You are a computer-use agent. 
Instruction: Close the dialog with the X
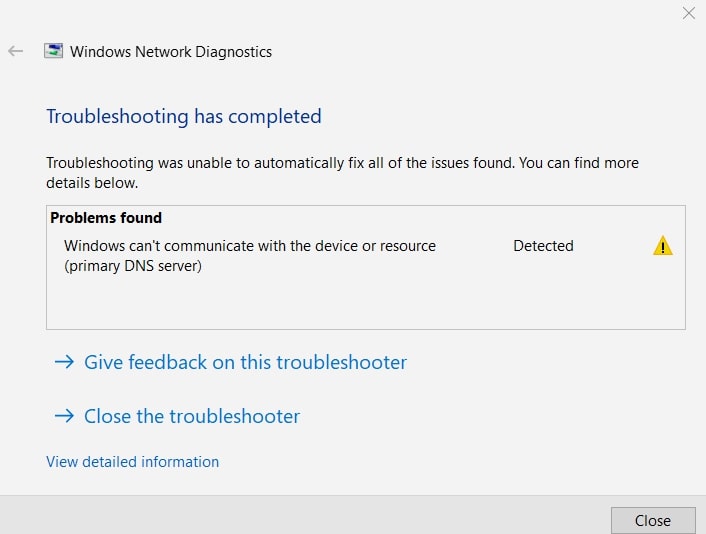(x=688, y=13)
